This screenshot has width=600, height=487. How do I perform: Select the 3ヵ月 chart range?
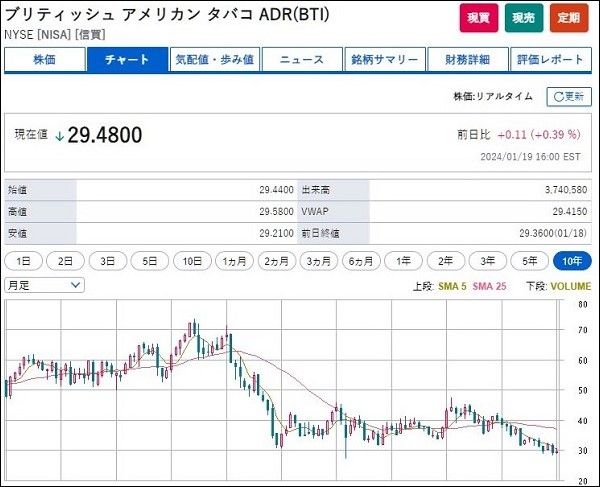(x=319, y=261)
